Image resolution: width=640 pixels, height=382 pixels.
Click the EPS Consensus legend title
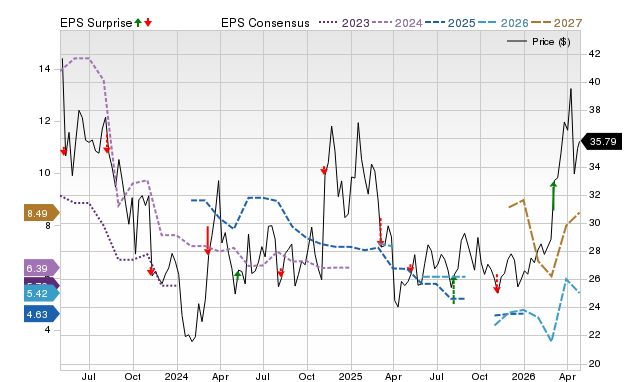point(265,23)
